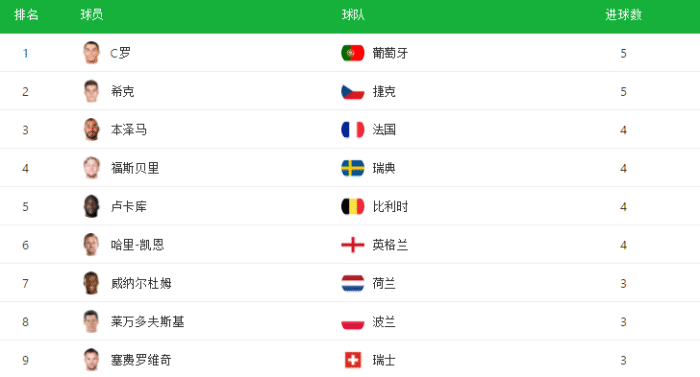Click the Poland flag icon

353,322
